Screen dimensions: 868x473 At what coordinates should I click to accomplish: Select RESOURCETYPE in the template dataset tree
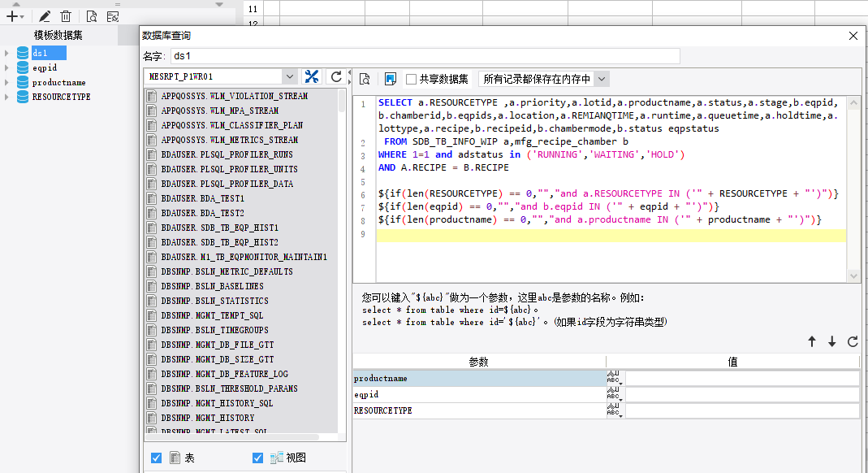(x=61, y=97)
